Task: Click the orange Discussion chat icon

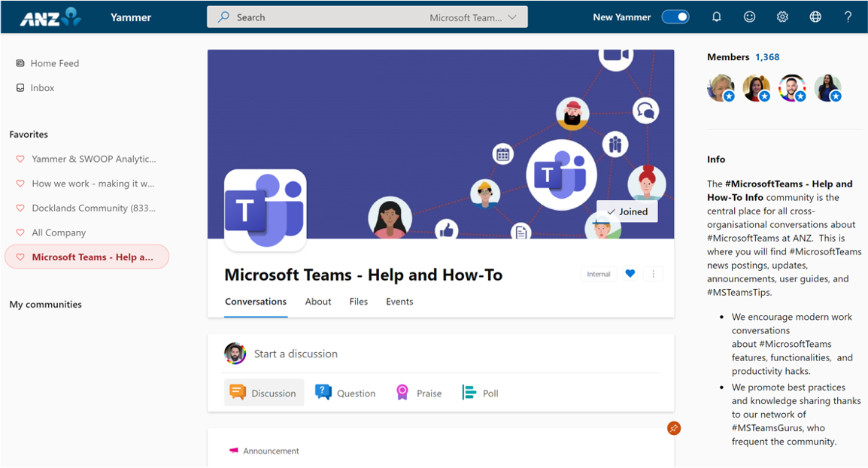Action: click(238, 393)
